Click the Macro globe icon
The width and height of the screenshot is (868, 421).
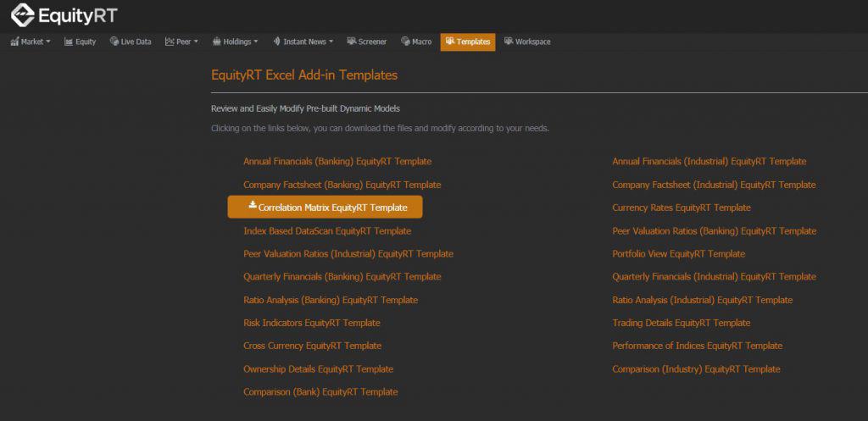coord(405,42)
